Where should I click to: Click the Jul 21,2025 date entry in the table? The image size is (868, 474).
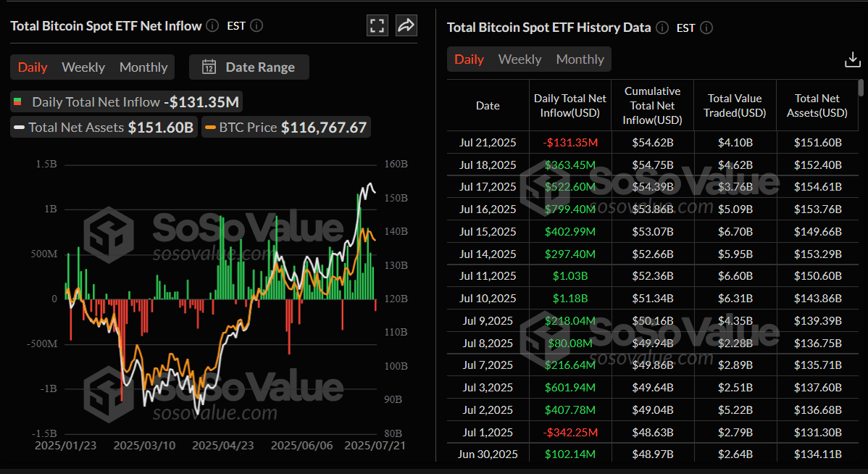pos(488,142)
